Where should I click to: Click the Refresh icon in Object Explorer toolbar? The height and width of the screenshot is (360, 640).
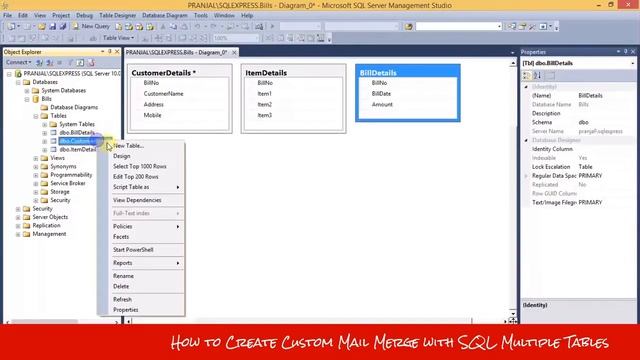pos(80,62)
